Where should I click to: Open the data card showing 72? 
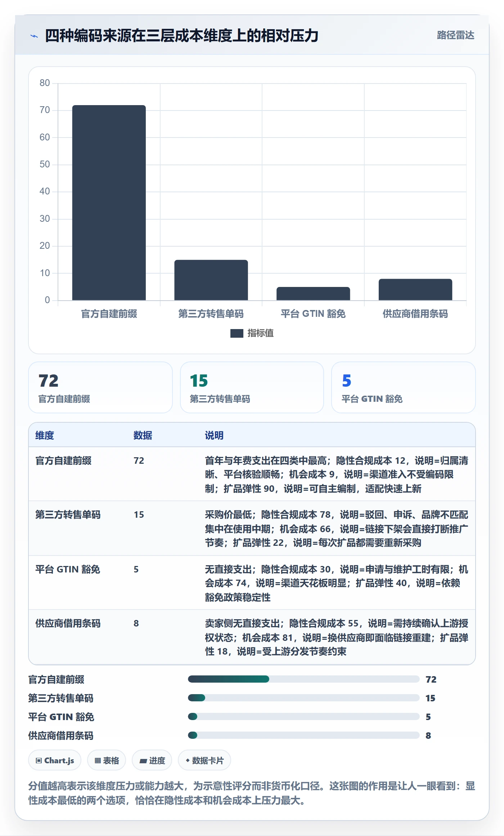100,387
